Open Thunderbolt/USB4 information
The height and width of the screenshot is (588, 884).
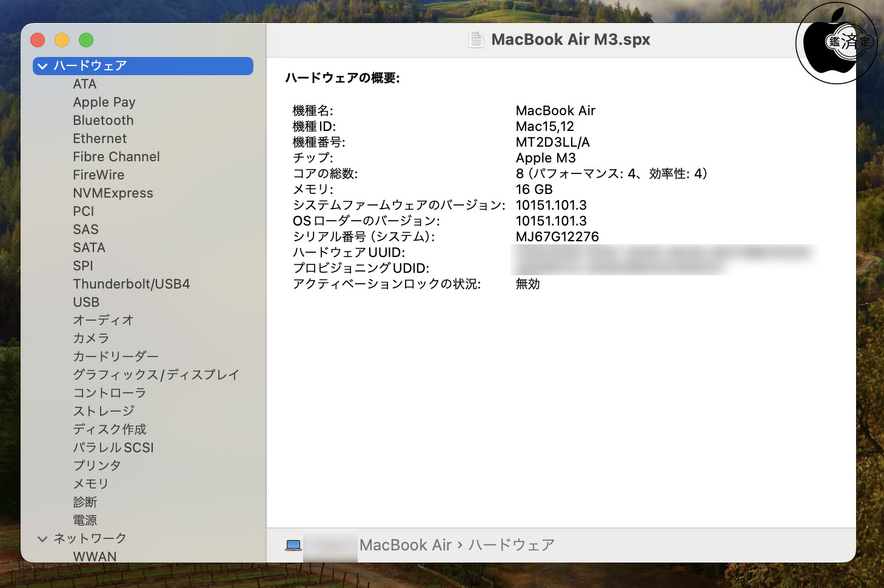click(132, 284)
